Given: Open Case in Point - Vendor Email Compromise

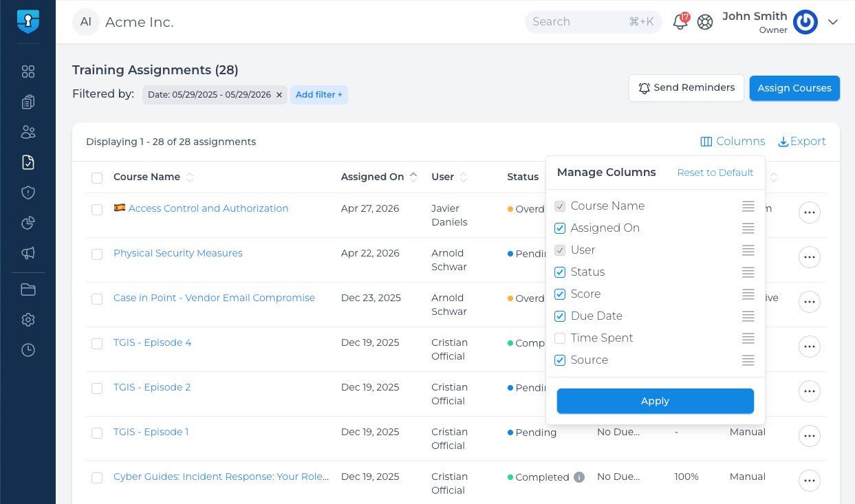Looking at the screenshot, I should [214, 298].
